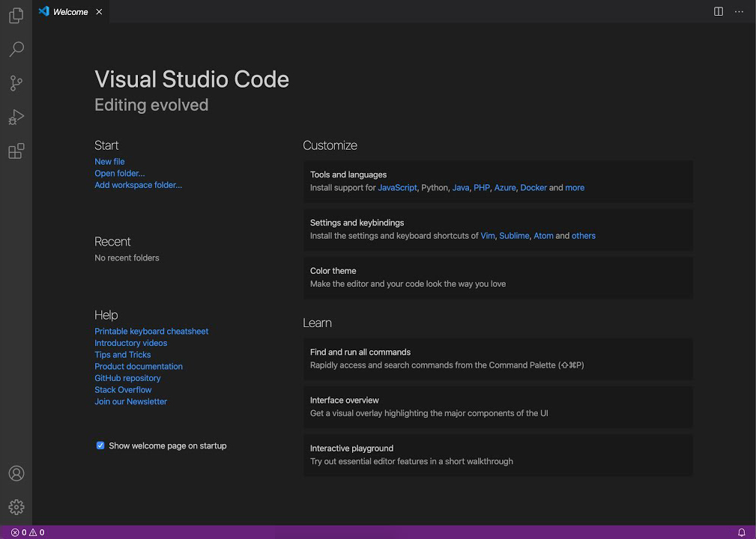The height and width of the screenshot is (539, 756).
Task: Select the Welcome tab
Action: [70, 11]
